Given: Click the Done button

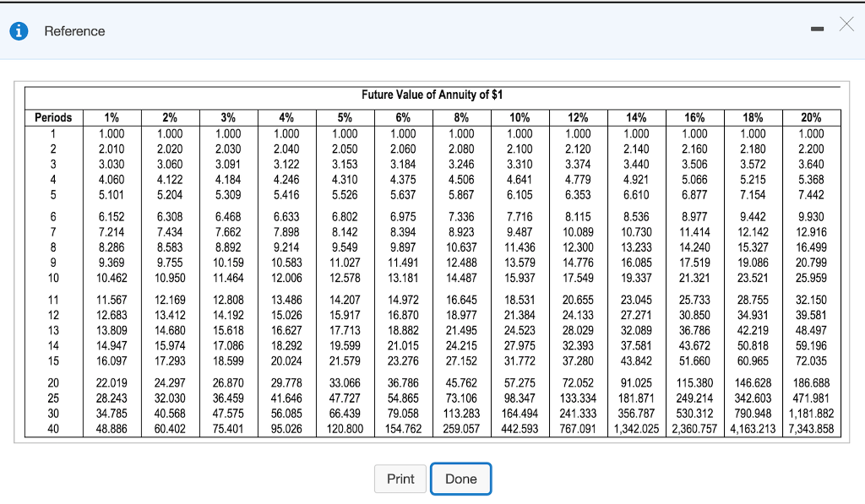Looking at the screenshot, I should coord(460,479).
